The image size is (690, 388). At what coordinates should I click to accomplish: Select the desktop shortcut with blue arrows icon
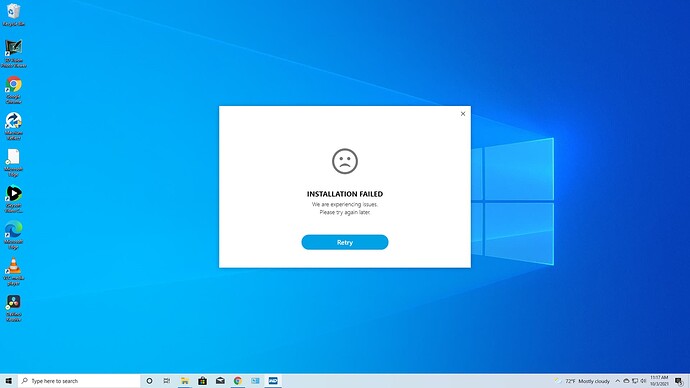(x=13, y=126)
